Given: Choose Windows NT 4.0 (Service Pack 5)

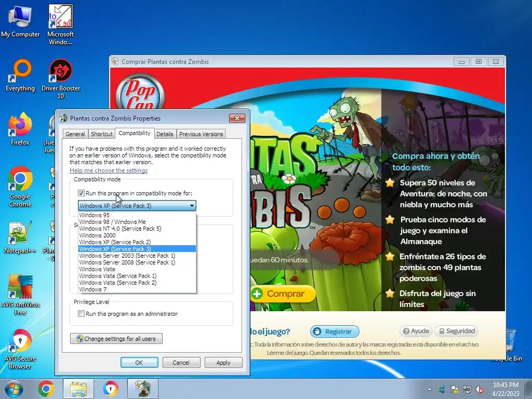Looking at the screenshot, I should [137, 229].
